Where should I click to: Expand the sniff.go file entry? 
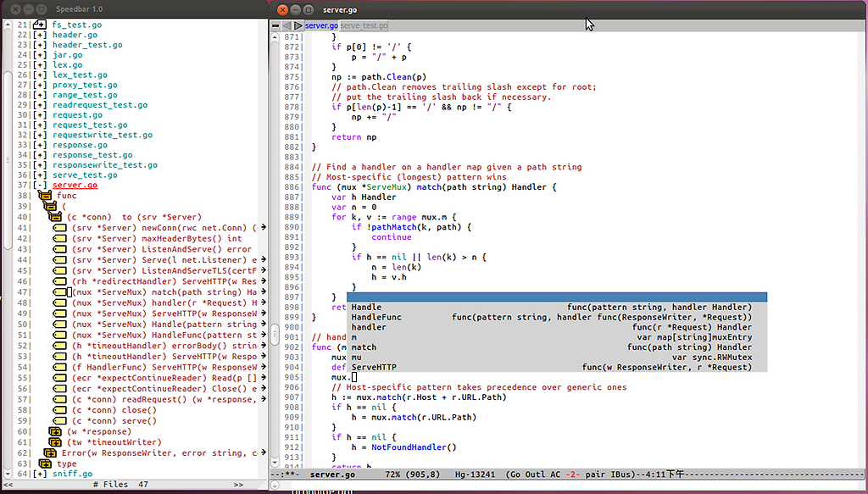(40, 474)
